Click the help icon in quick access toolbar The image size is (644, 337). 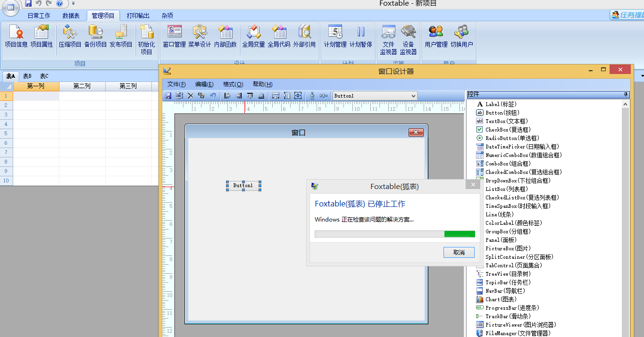click(x=59, y=3)
